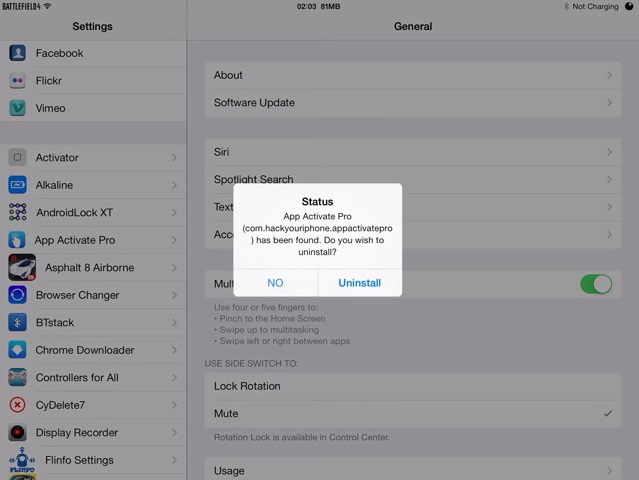Image resolution: width=639 pixels, height=480 pixels.
Task: Tap the '81MB' memory indicator
Action: 331,7
